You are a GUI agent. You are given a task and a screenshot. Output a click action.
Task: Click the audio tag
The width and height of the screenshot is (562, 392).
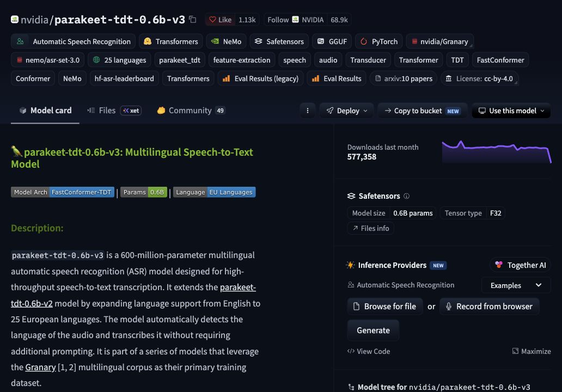pos(328,60)
